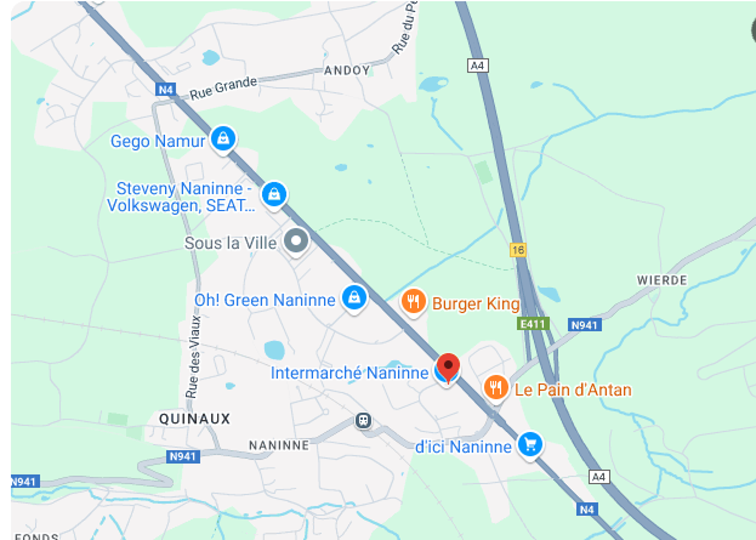Open the Intermarché Naninne label

click(349, 373)
